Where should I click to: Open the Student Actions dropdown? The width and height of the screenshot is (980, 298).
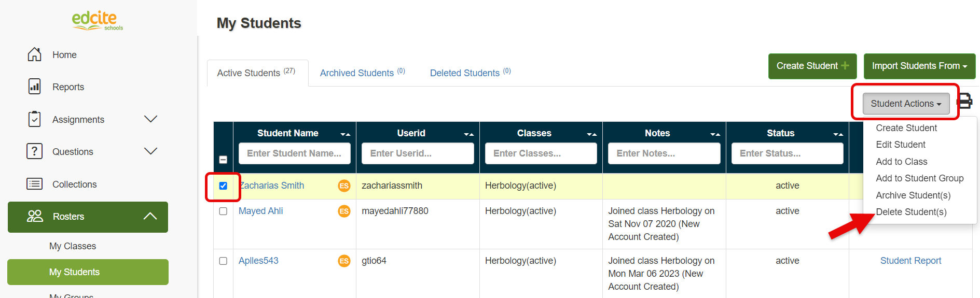point(906,104)
